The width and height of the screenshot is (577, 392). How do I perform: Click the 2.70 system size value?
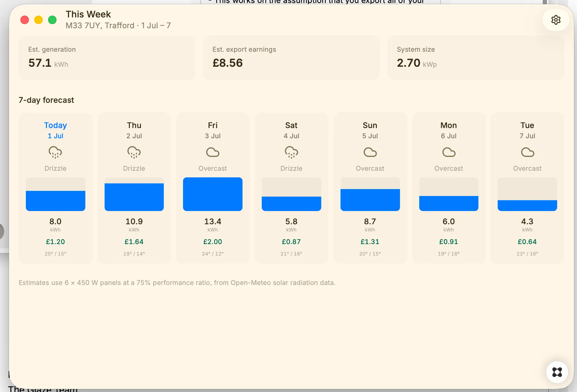tap(408, 63)
